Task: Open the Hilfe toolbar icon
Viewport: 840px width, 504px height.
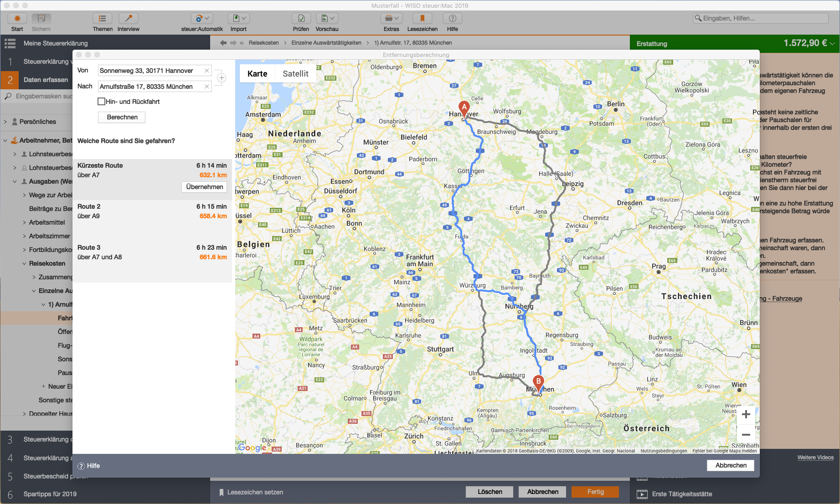Action: [453, 18]
